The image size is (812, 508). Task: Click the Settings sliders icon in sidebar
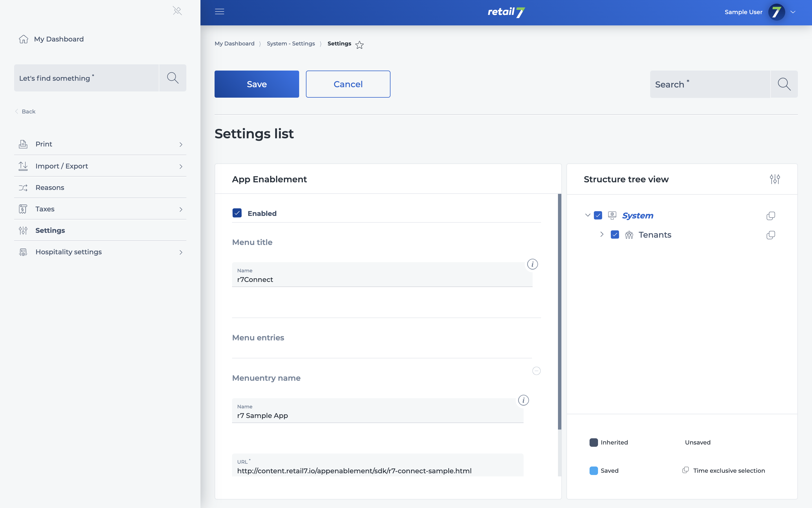coord(23,231)
